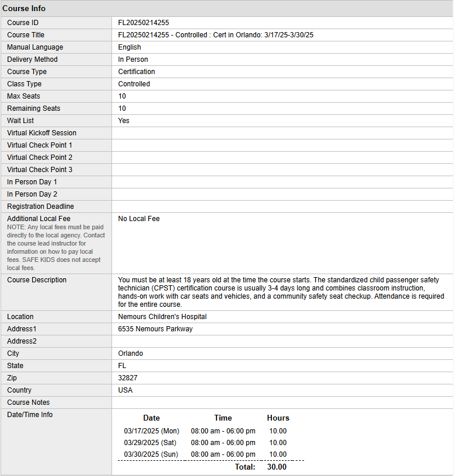
Task: Click the date 03/29/2025 (Sat)
Action: tap(150, 443)
